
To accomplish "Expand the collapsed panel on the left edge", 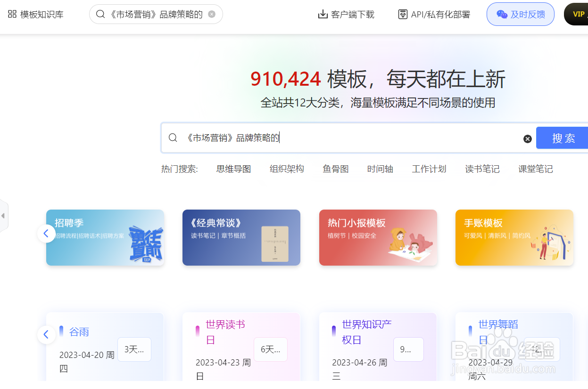I will tap(3, 215).
